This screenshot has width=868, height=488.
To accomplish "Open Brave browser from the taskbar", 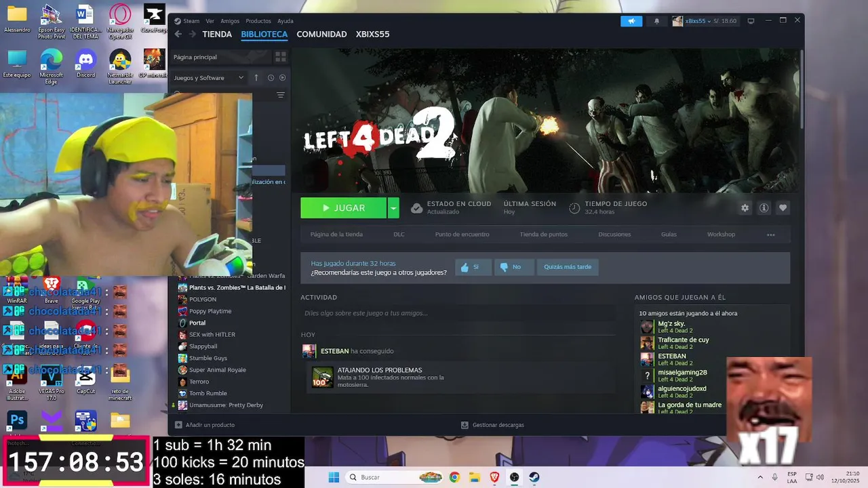I will pyautogui.click(x=494, y=477).
